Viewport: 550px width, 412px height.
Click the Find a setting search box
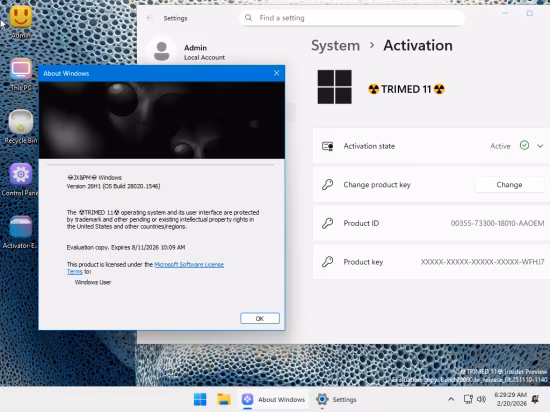352,18
